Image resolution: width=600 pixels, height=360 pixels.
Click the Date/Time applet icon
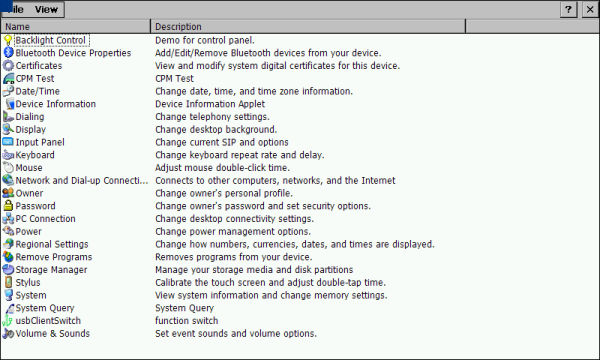pos(8,91)
